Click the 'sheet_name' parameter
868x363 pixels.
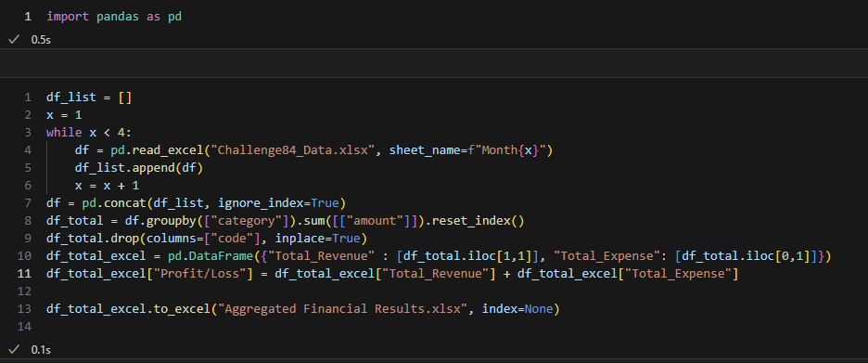[x=425, y=150]
